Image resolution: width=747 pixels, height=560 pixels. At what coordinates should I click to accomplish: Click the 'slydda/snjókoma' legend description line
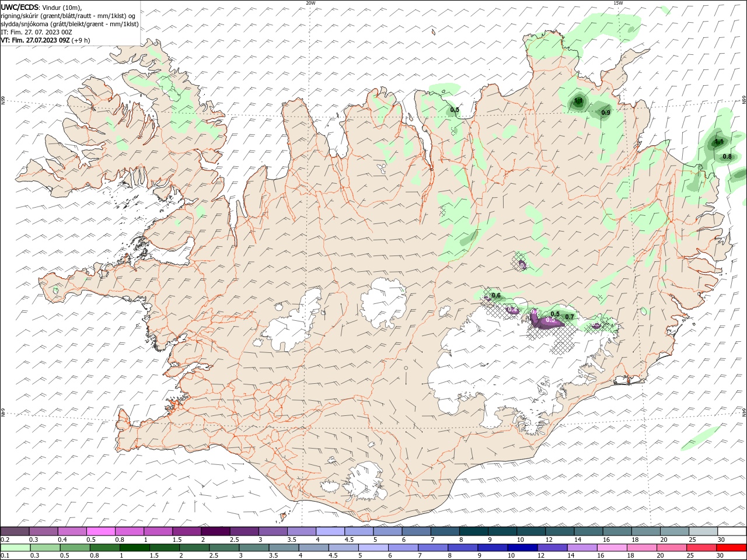click(x=69, y=24)
